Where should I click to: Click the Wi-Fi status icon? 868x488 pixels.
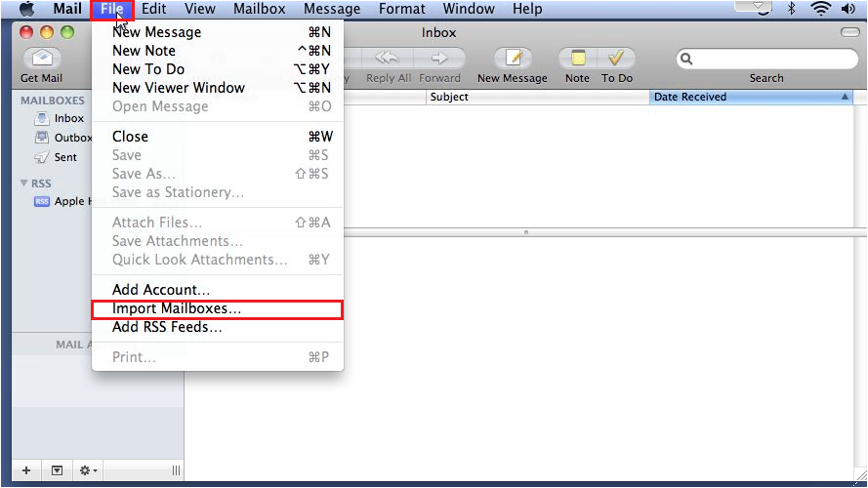click(x=820, y=9)
